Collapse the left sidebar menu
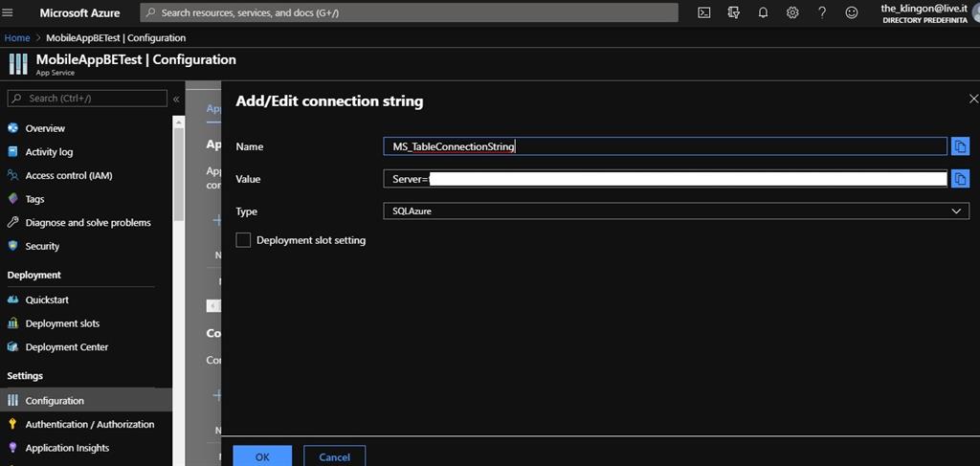This screenshot has height=466, width=980. tap(176, 99)
